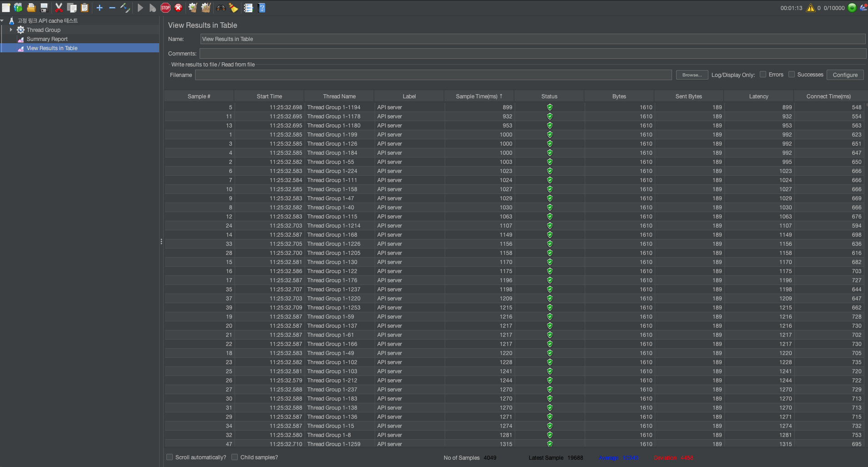Search the test tree with the binoculars icon

tap(221, 8)
